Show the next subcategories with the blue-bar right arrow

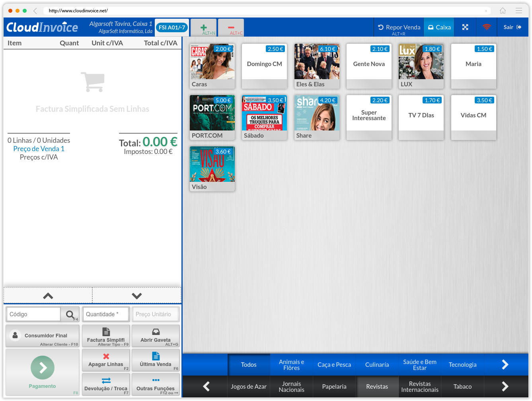pos(505,364)
